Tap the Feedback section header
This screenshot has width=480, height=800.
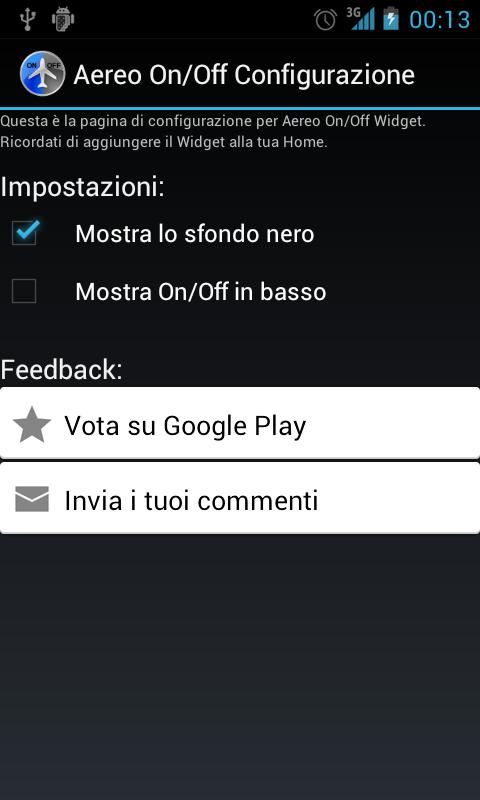tap(62, 369)
